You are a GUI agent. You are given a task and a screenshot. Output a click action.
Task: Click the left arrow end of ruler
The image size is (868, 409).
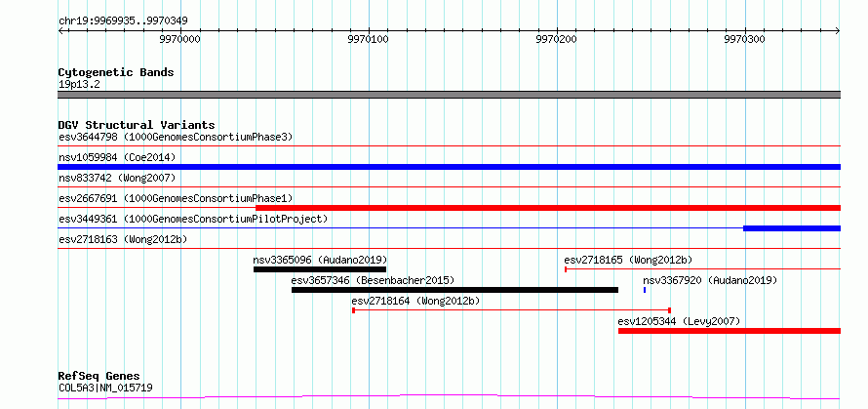(60, 31)
